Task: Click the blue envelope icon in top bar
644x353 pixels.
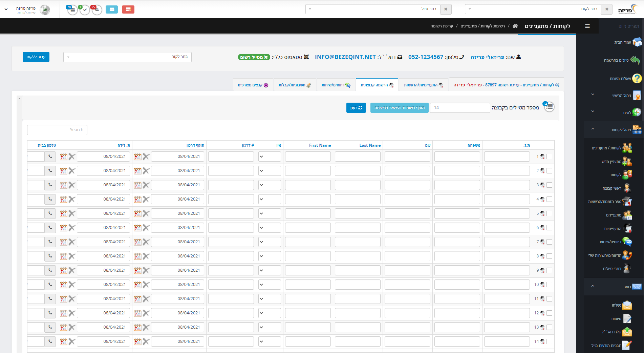Action: (x=112, y=9)
